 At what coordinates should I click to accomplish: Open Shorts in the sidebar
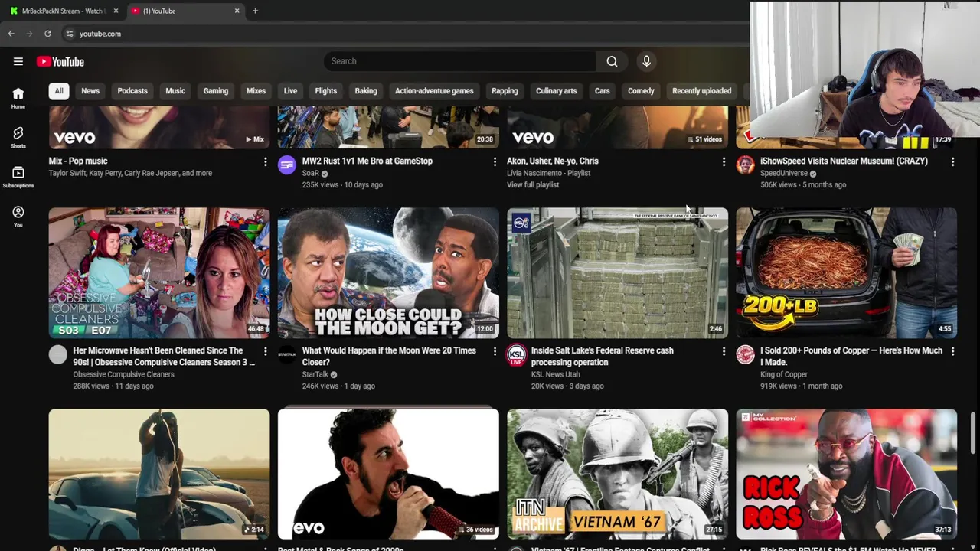(18, 137)
